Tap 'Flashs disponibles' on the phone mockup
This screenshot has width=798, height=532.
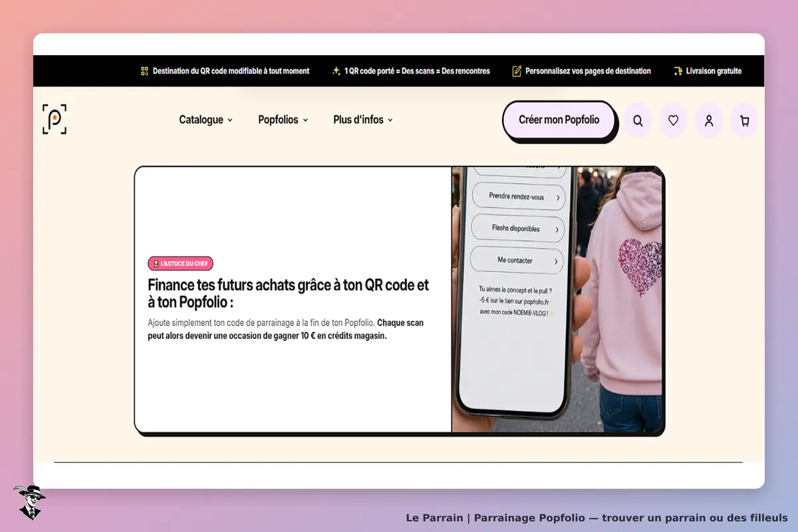pos(517,228)
